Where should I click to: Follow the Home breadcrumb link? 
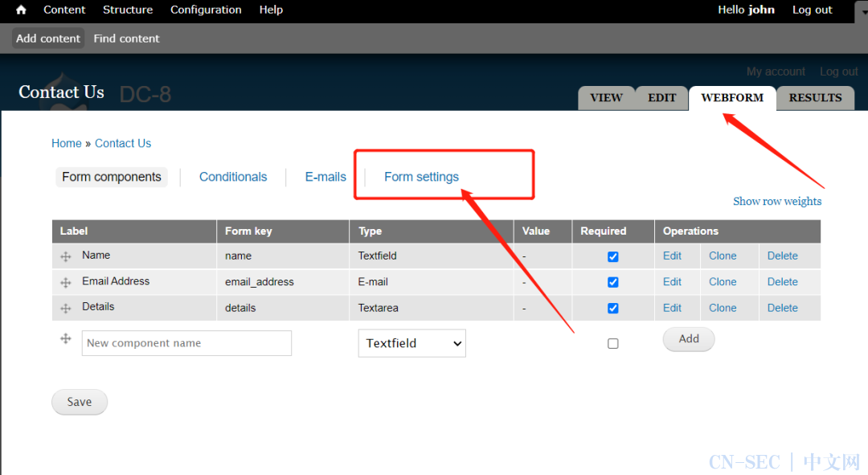[x=67, y=143]
